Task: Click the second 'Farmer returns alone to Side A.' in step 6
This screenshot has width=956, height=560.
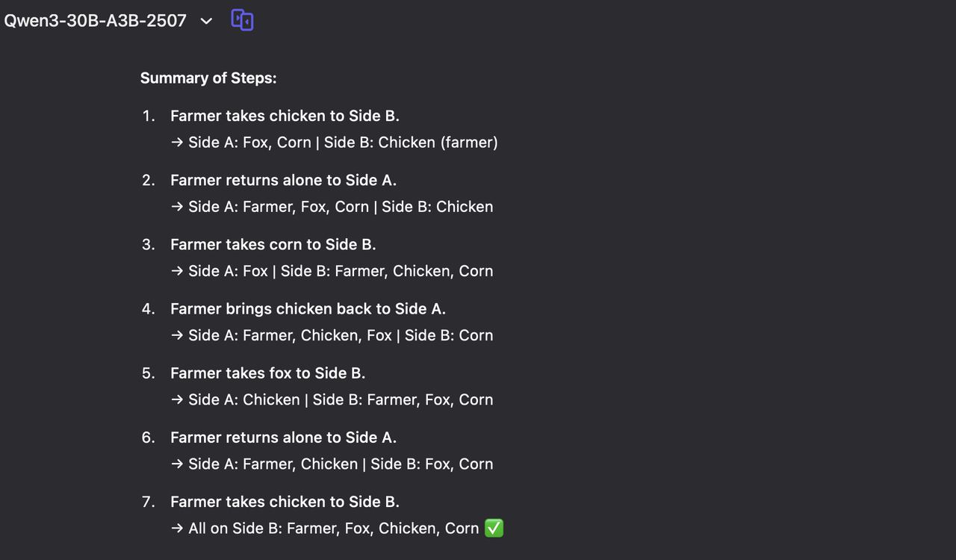Action: coord(283,437)
